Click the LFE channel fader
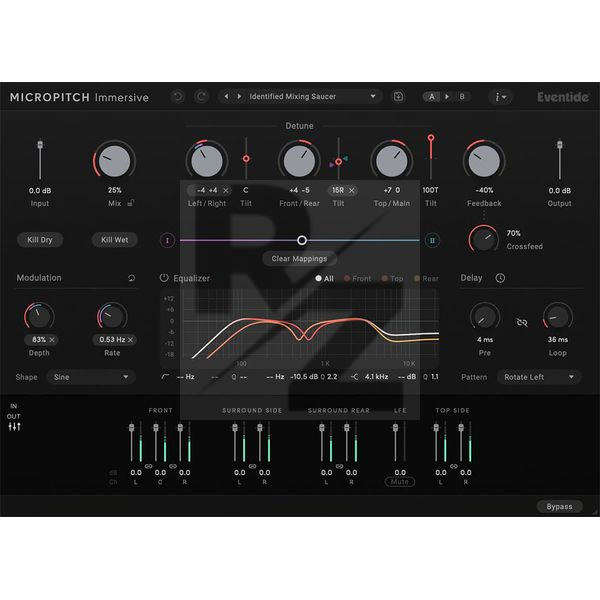The width and height of the screenshot is (600, 600). coord(395,442)
